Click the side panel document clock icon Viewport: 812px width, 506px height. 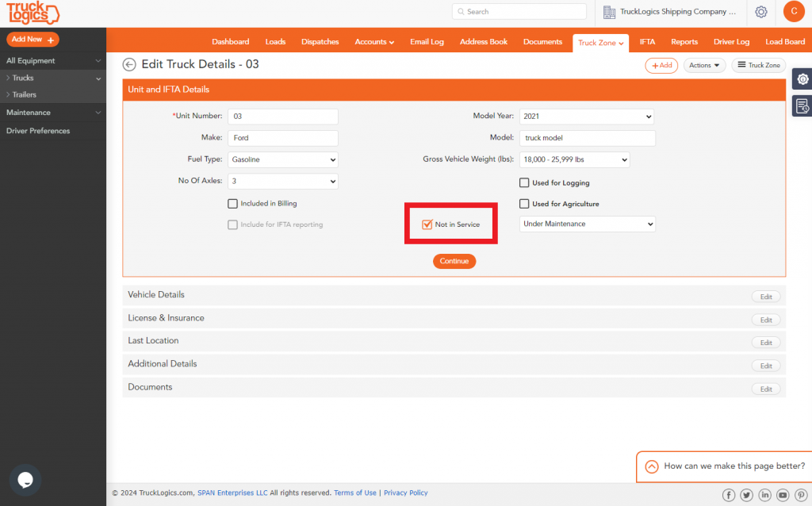(x=802, y=106)
